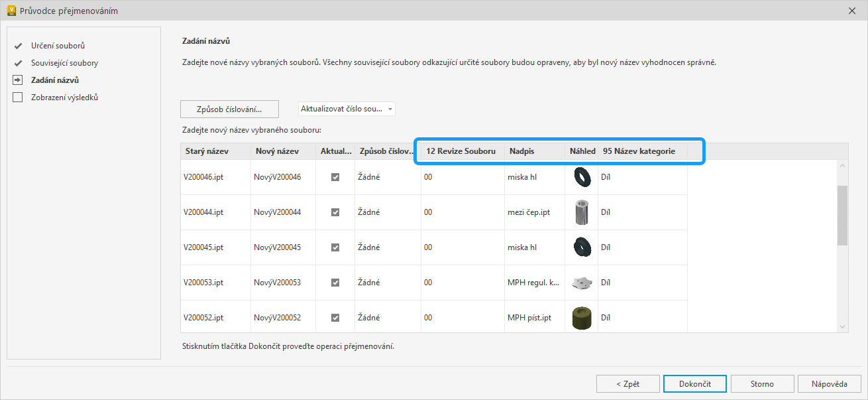The image size is (868, 400).
Task: Select the old name V200045.ipt cell
Action: coord(215,247)
